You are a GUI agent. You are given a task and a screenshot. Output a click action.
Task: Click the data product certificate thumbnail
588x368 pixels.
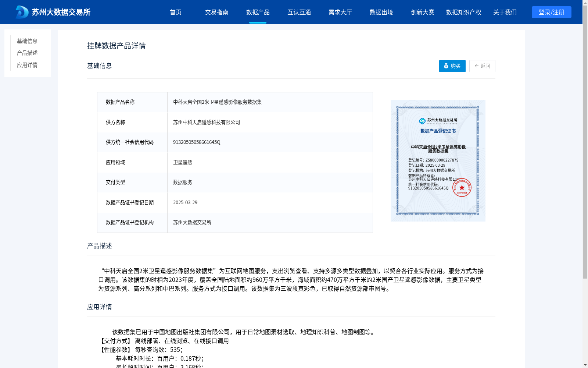point(437,160)
